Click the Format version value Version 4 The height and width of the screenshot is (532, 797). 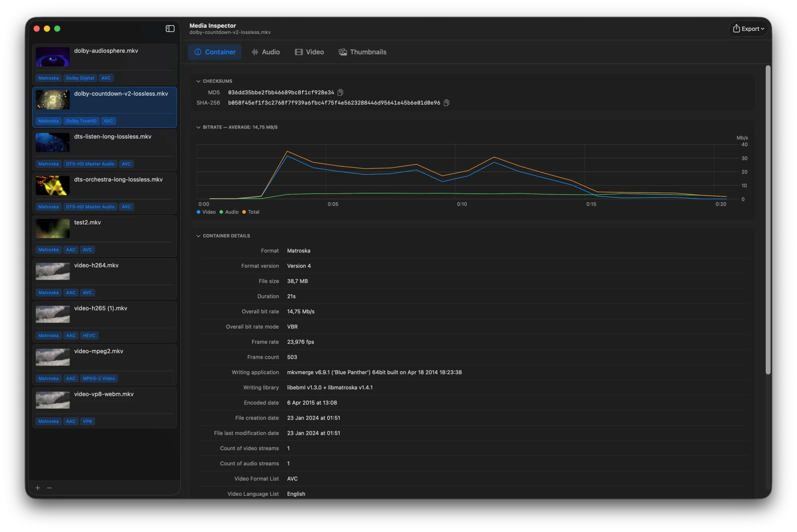point(299,266)
